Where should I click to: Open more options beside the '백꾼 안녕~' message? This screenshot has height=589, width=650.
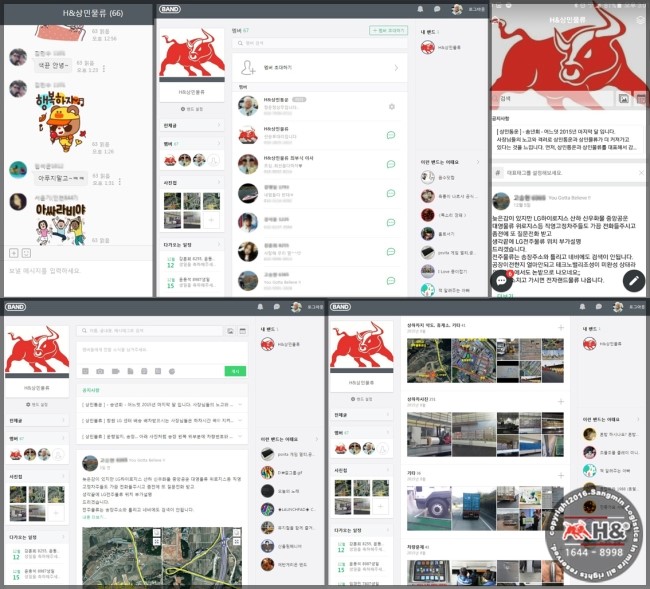104,68
